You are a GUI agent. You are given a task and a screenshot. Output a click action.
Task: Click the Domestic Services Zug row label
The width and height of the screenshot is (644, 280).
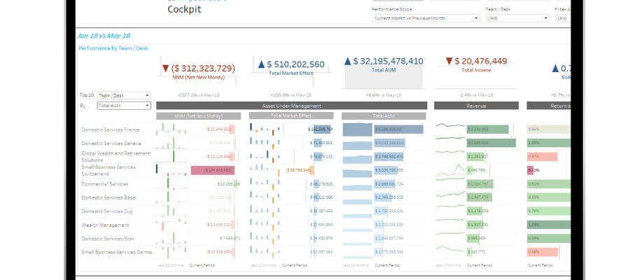(108, 211)
